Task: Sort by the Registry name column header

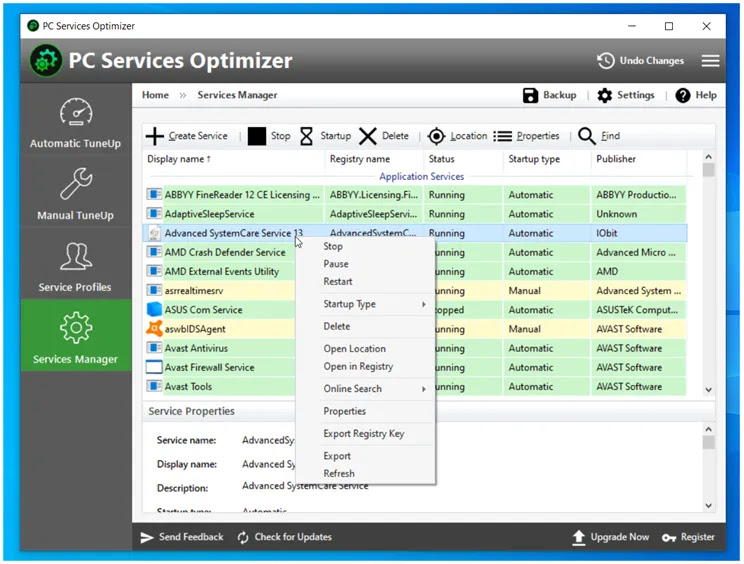Action: (360, 159)
